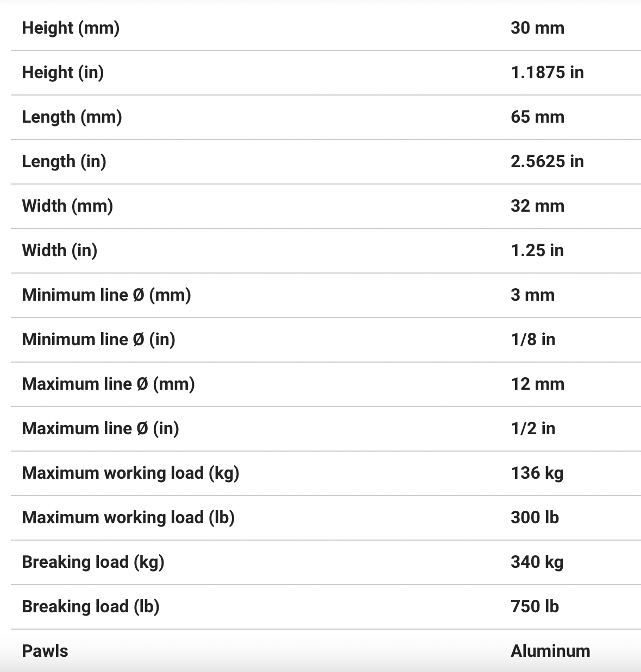The height and width of the screenshot is (672, 641).
Task: Click the 1.1875 in value
Action: pos(547,72)
